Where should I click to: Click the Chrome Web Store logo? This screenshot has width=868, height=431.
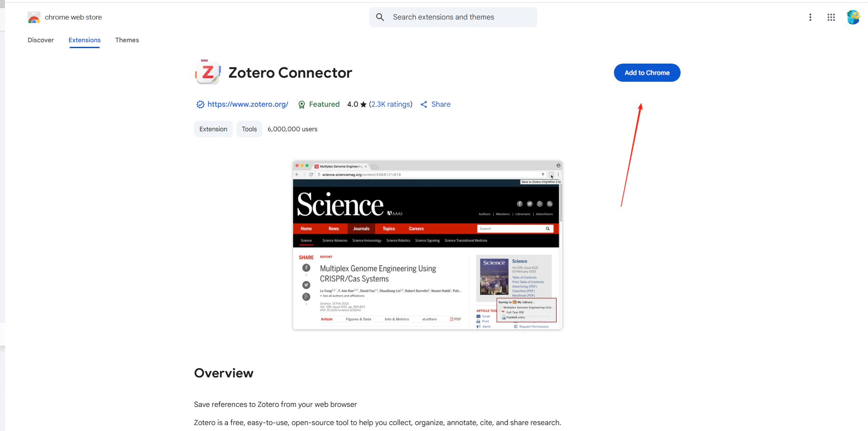pyautogui.click(x=34, y=17)
